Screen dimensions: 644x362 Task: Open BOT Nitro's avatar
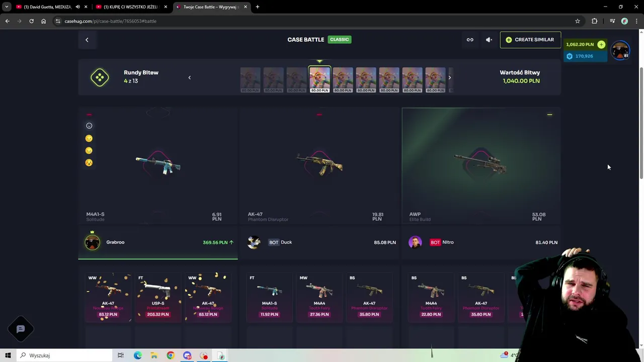point(415,242)
